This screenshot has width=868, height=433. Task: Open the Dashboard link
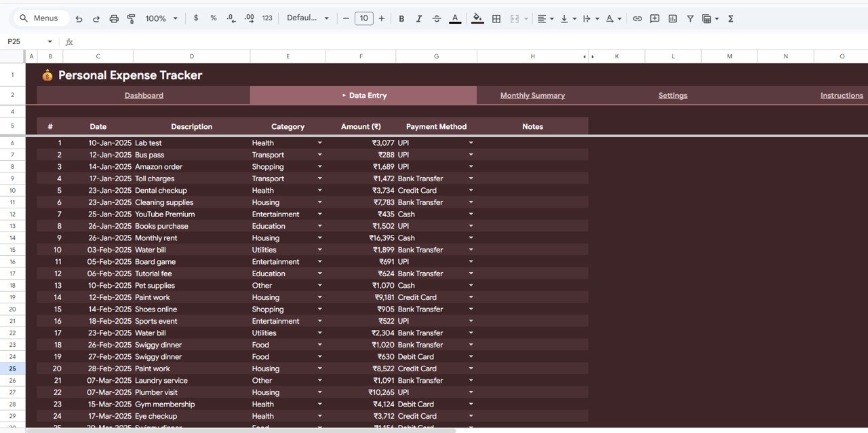tap(144, 95)
